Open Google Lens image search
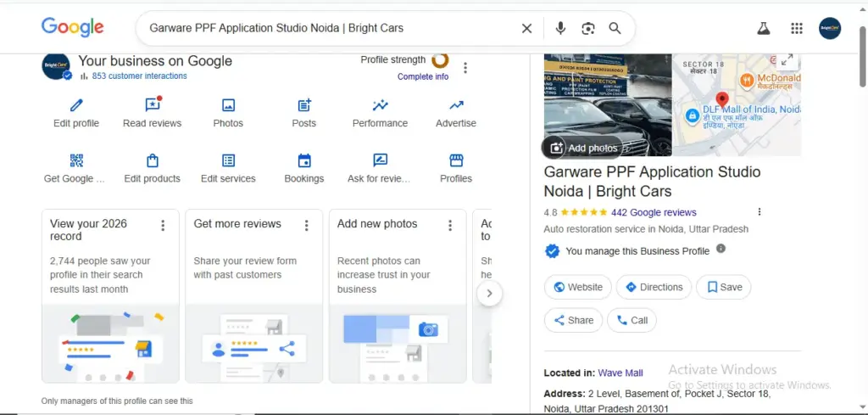 (x=588, y=28)
